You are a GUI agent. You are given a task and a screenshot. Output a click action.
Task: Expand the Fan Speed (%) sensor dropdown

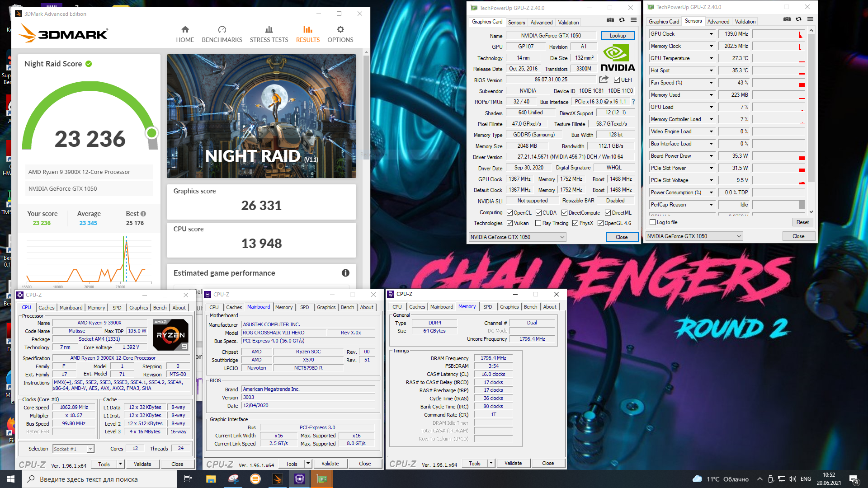click(x=711, y=83)
